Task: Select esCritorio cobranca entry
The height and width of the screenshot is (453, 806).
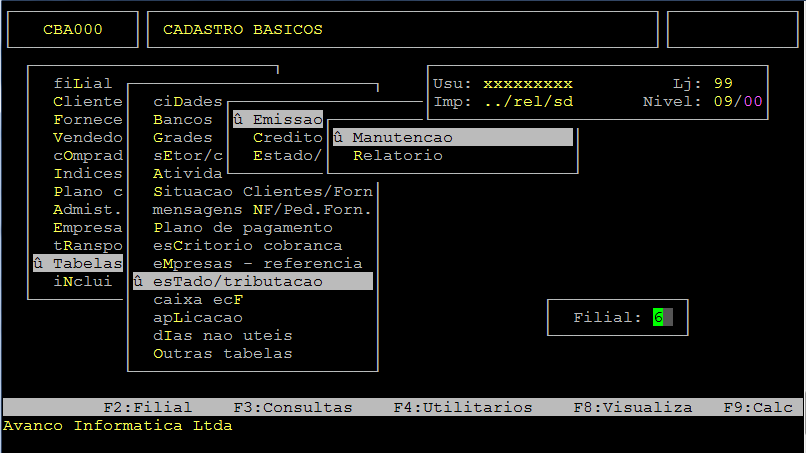Action: (x=247, y=245)
